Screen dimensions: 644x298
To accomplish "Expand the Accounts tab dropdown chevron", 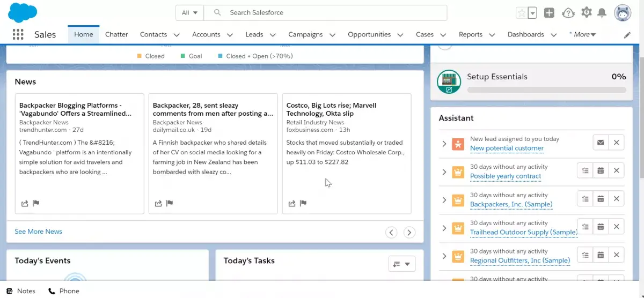I will click(230, 35).
